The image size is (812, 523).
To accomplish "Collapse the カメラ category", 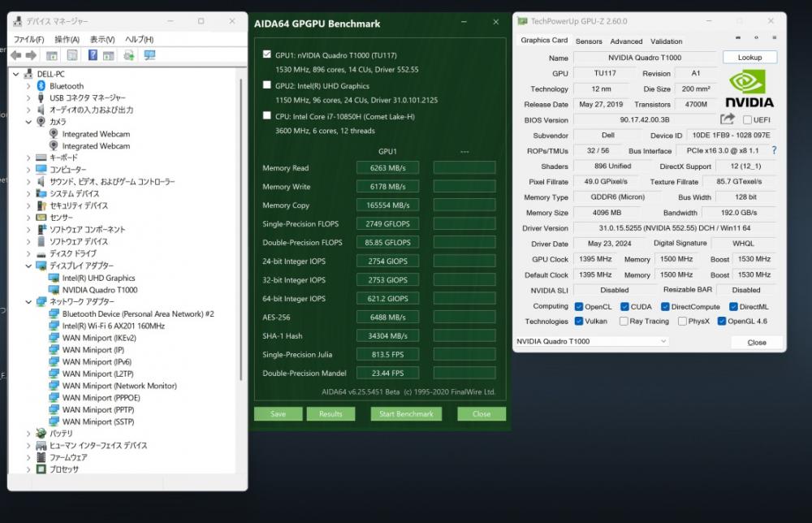I will 28,122.
